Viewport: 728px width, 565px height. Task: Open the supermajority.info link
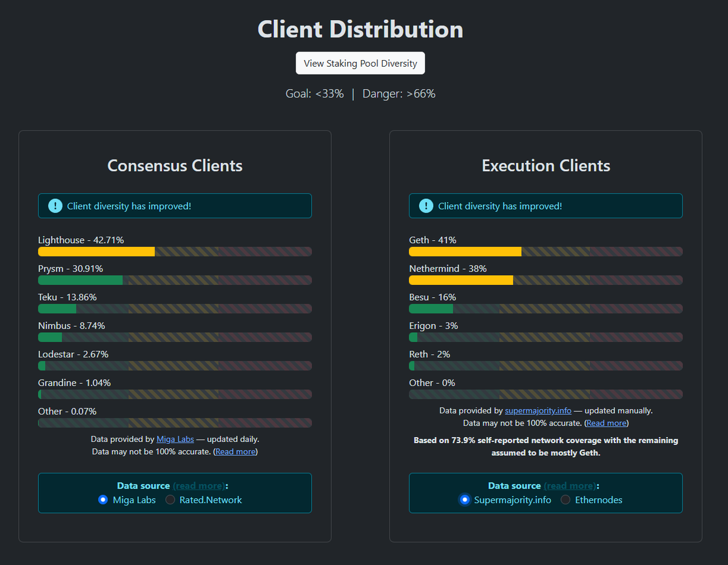pyautogui.click(x=538, y=410)
